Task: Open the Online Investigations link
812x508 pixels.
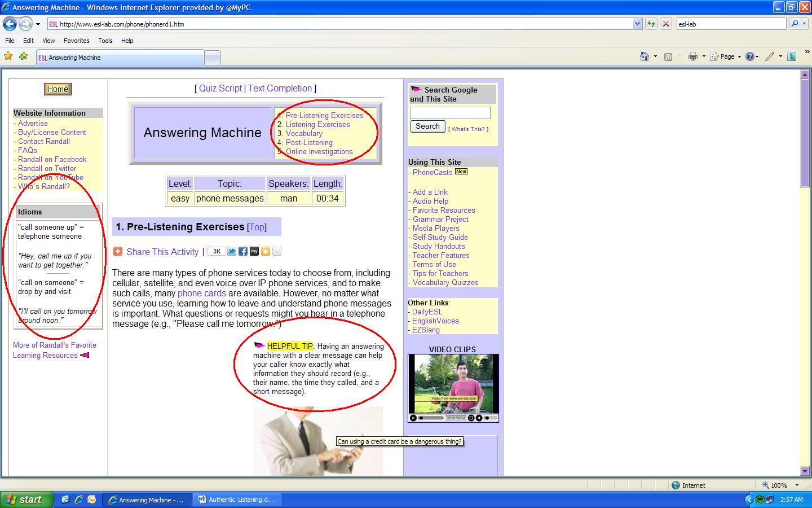Action: click(319, 151)
